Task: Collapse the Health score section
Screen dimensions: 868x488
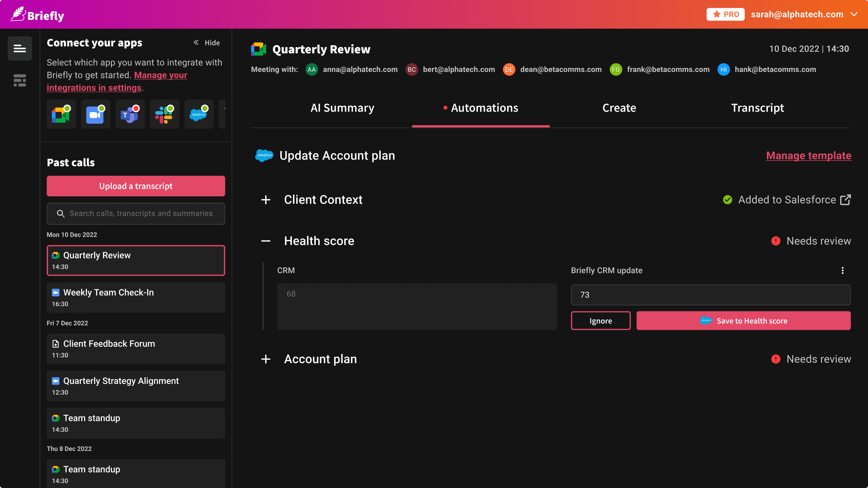Action: [266, 241]
